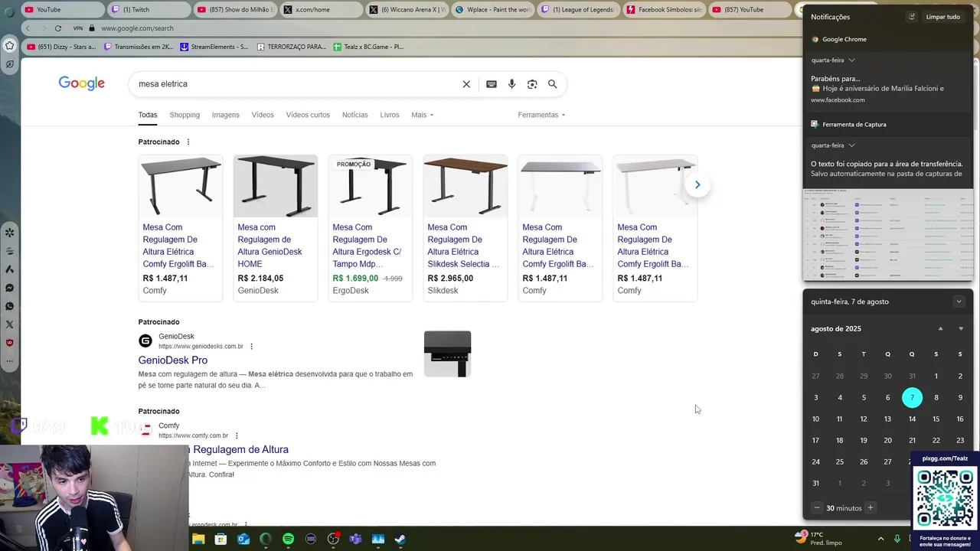
Task: Open three-dot menu beside comfy.com.br URL
Action: [x=237, y=436]
